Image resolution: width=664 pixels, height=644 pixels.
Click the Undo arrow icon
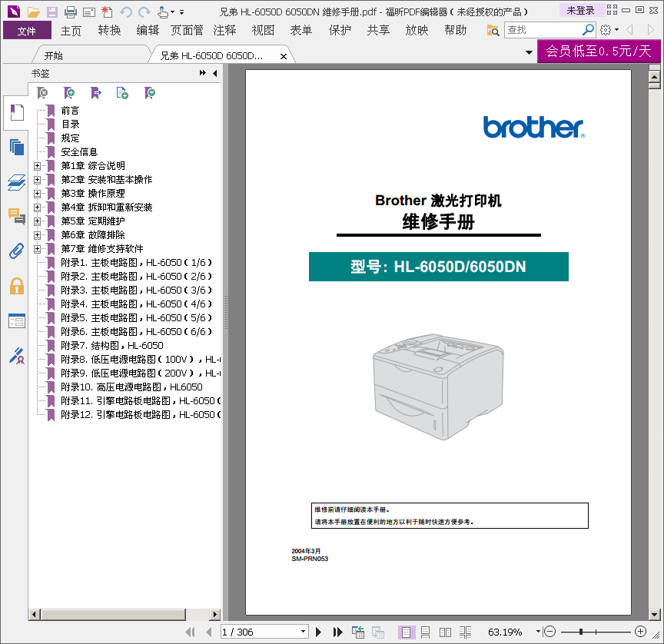(126, 12)
